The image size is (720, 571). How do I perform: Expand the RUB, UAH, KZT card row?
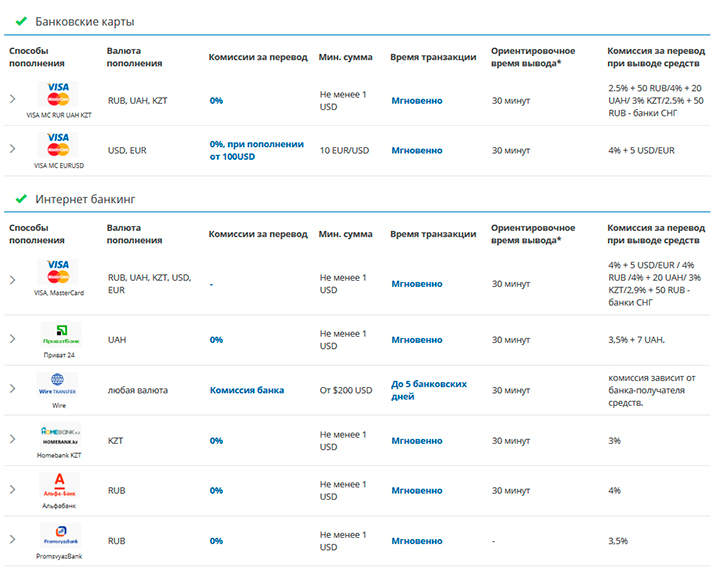tap(12, 99)
